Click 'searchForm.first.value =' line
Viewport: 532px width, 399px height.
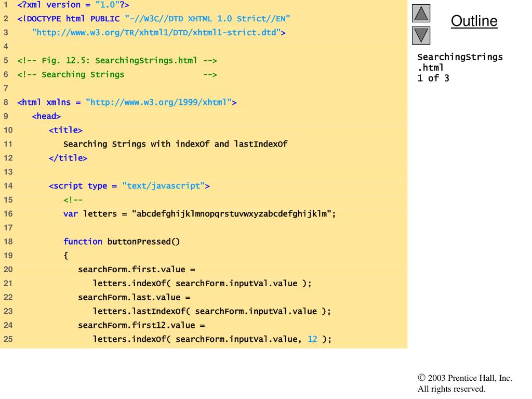pyautogui.click(x=137, y=270)
